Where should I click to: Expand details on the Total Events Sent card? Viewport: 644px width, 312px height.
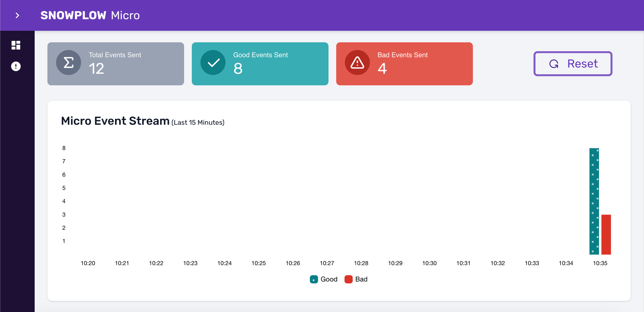(x=115, y=64)
